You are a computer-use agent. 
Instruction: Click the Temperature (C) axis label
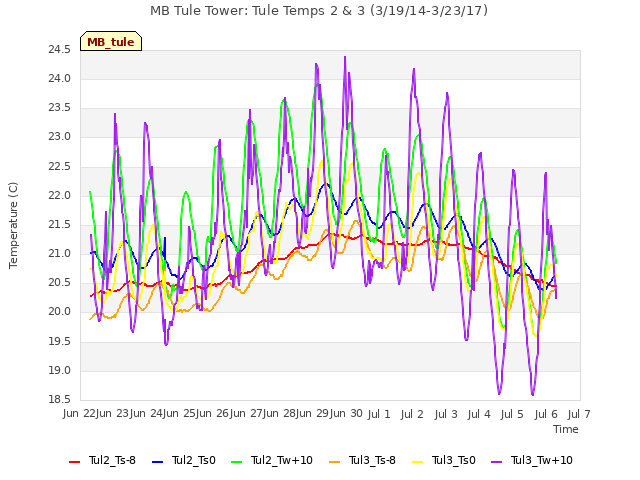13,225
